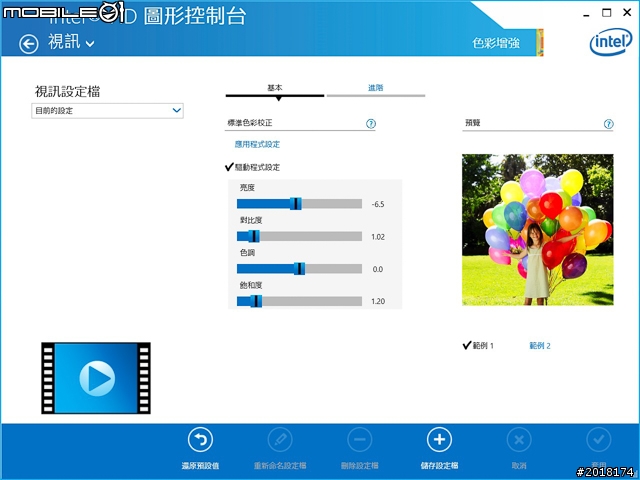Click the 亮度 brightness slider handle
This screenshot has height=480, width=640.
[x=296, y=204]
